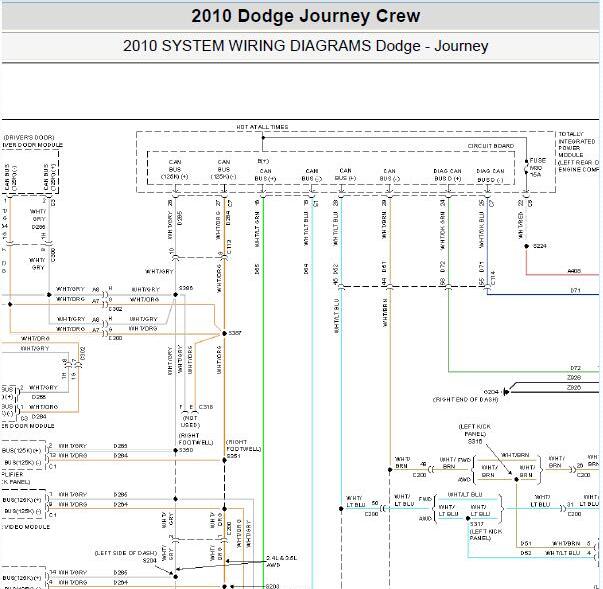Screen dimensions: 603x589
Task: Click the vertical WHT/RED wire label
Action: click(x=521, y=226)
